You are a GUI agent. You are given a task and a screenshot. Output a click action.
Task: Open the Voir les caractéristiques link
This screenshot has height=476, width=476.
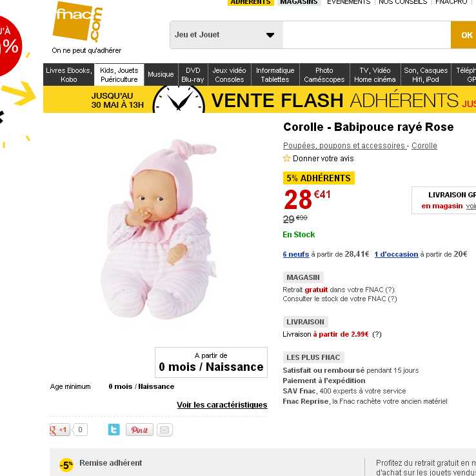click(222, 404)
